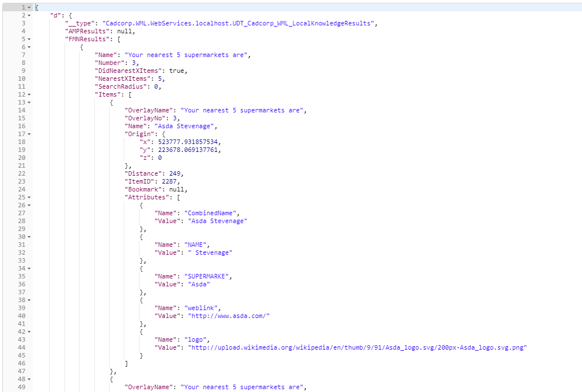This screenshot has width=582, height=392.
Task: Fold the NAME attribute block on line 30
Action: 29,237
